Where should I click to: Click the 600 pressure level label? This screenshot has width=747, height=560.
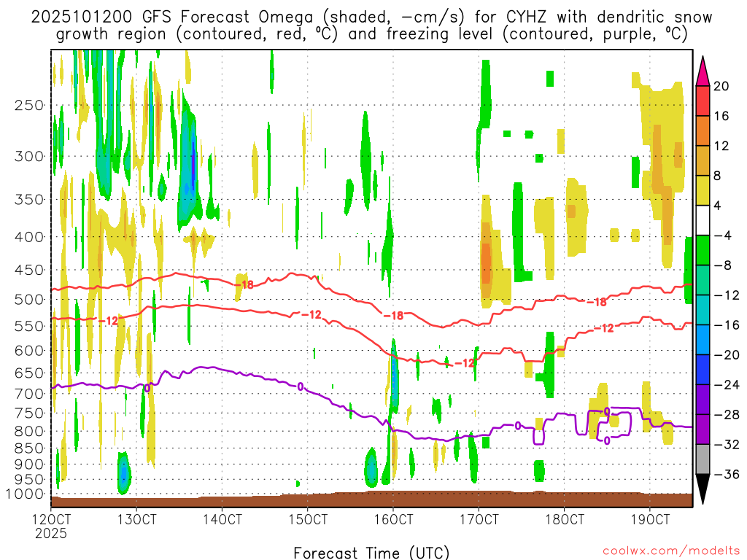(x=29, y=351)
